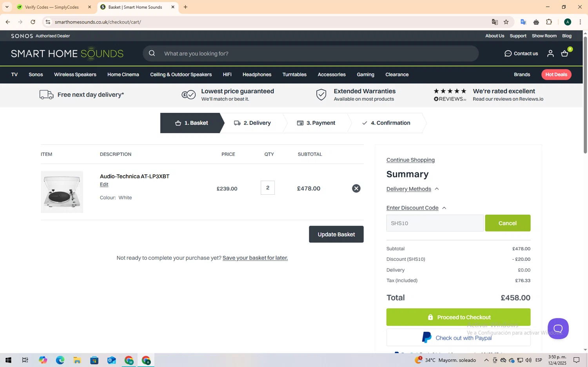Open the Windows notification center

pos(577,360)
